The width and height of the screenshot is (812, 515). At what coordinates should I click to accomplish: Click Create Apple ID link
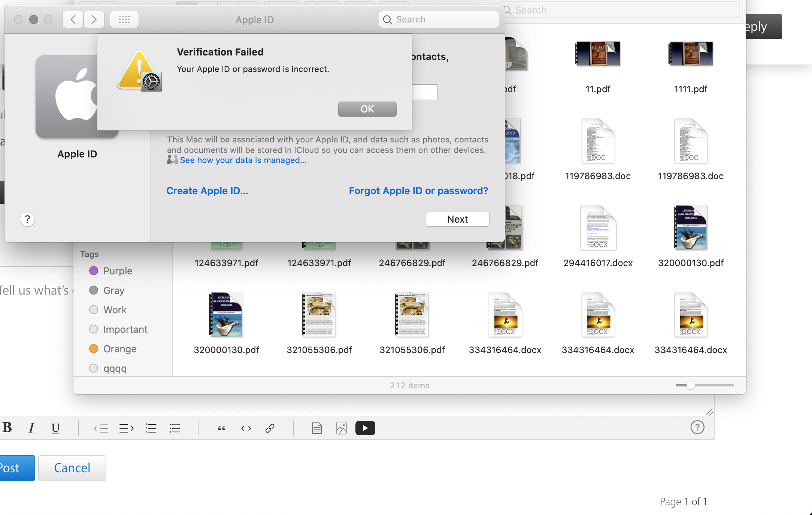[207, 191]
